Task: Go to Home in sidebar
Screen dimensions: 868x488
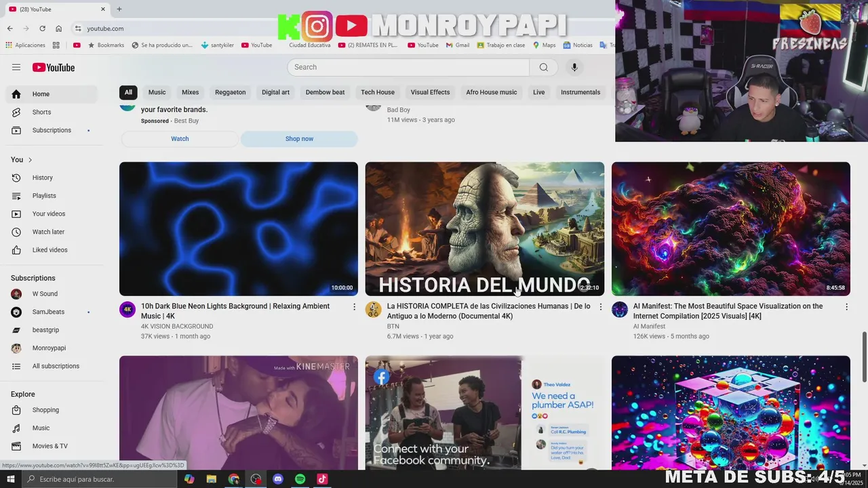Action: click(52, 94)
